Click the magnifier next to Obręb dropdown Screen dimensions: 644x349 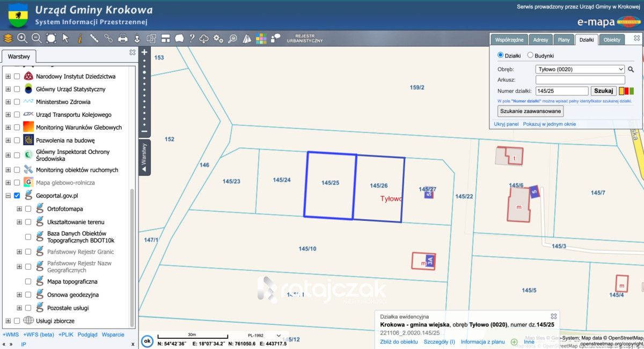click(631, 69)
